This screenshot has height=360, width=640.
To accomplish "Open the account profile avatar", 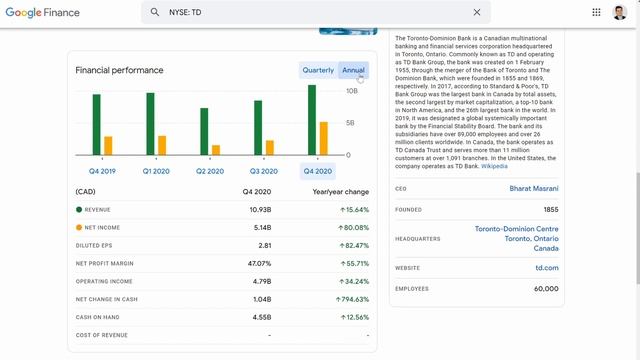I will click(x=620, y=12).
